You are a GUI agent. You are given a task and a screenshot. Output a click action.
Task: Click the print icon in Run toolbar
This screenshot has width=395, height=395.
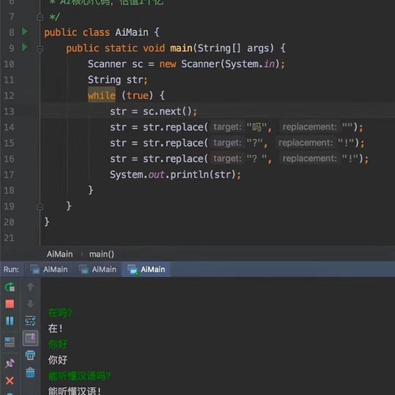click(30, 355)
